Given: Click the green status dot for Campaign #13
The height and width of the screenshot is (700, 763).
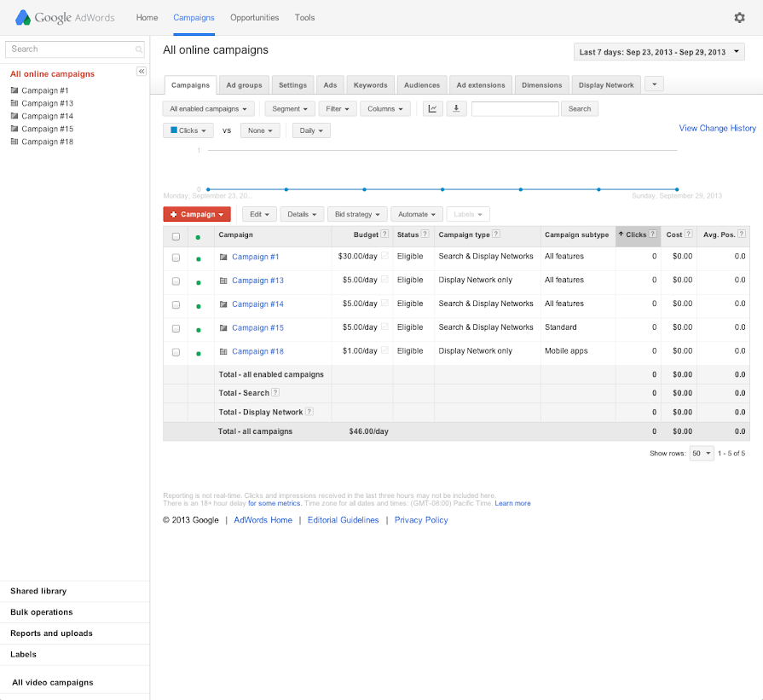Looking at the screenshot, I should coord(199,281).
